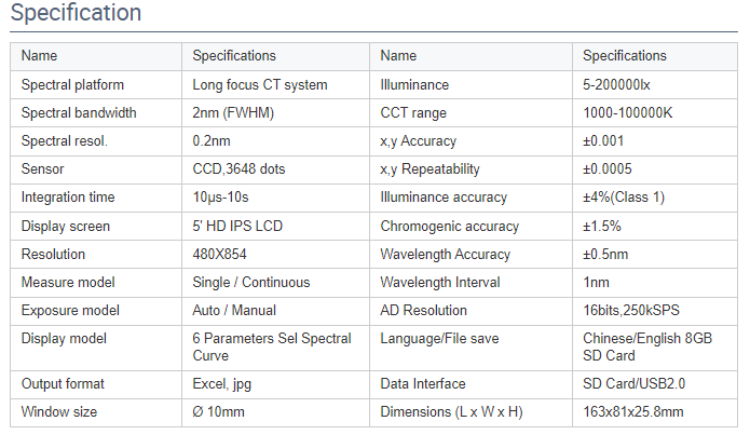
Task: Select the Auto / Manual exposure value
Action: [234, 310]
